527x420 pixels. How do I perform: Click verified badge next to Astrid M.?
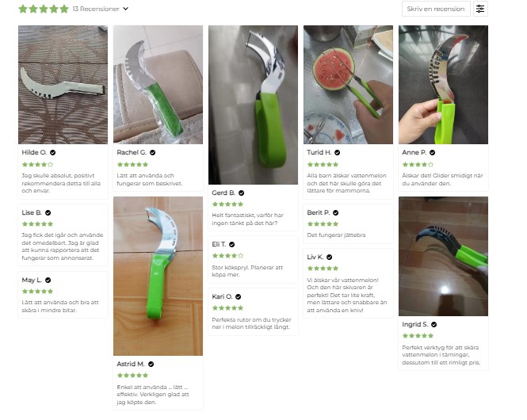click(x=151, y=365)
